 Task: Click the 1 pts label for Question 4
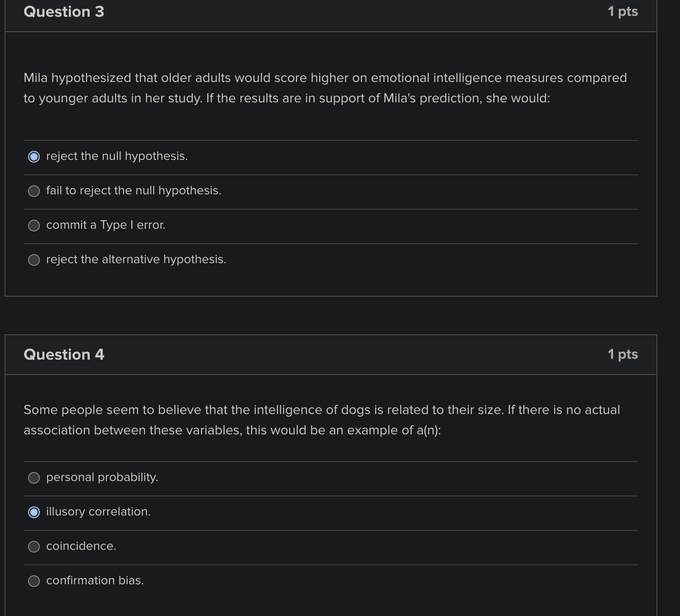point(623,355)
